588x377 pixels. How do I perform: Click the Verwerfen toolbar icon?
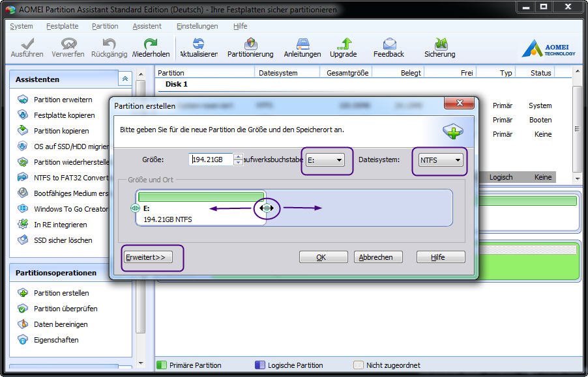pyautogui.click(x=68, y=44)
